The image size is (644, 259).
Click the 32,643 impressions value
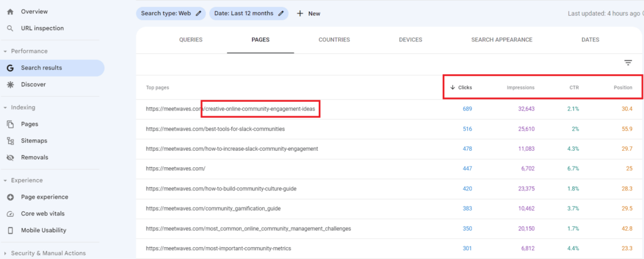525,109
